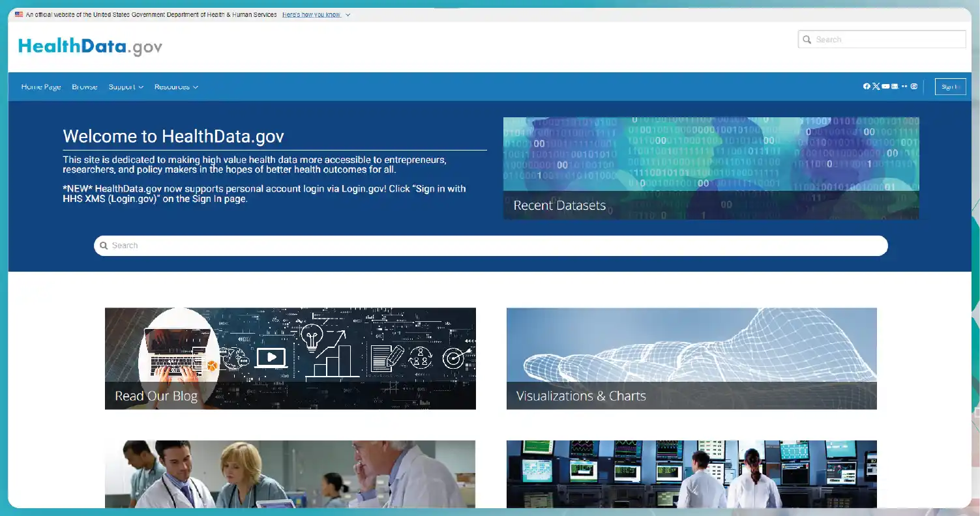Click "An official website of the United States" text
The height and width of the screenshot is (516, 980).
click(x=151, y=14)
